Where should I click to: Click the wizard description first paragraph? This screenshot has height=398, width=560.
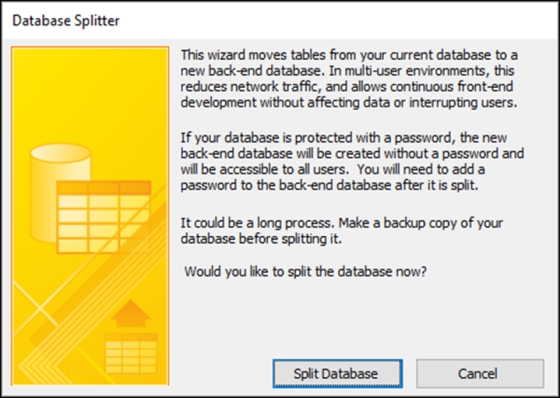(x=349, y=79)
